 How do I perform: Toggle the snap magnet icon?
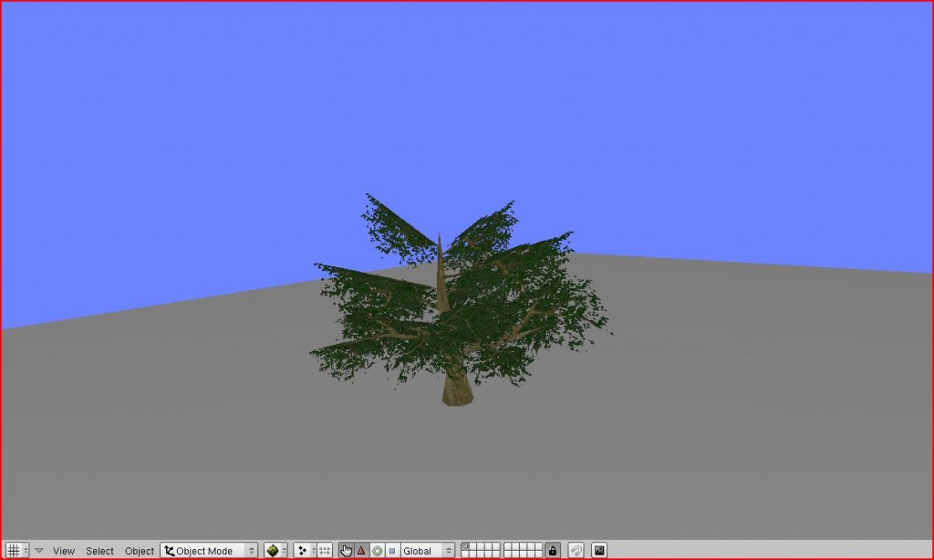(x=576, y=550)
